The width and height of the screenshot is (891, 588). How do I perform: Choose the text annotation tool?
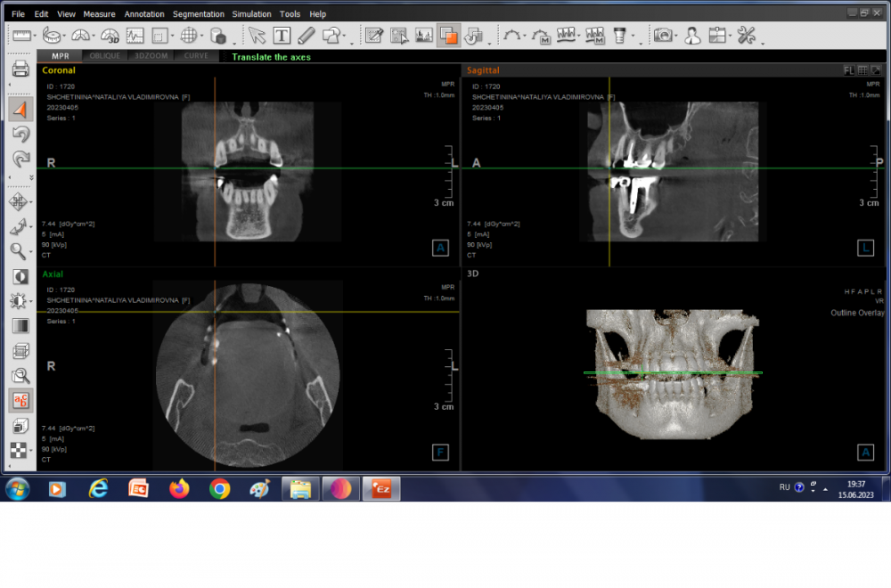(282, 36)
